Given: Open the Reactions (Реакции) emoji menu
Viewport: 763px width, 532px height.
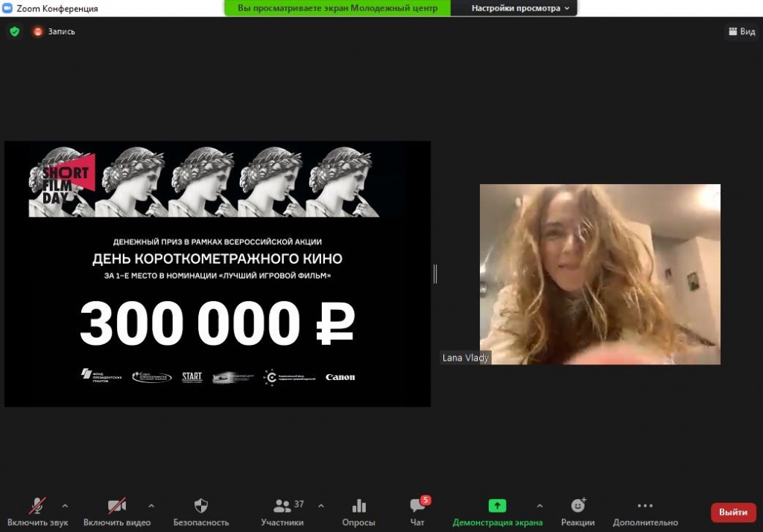Looking at the screenshot, I should point(577,507).
